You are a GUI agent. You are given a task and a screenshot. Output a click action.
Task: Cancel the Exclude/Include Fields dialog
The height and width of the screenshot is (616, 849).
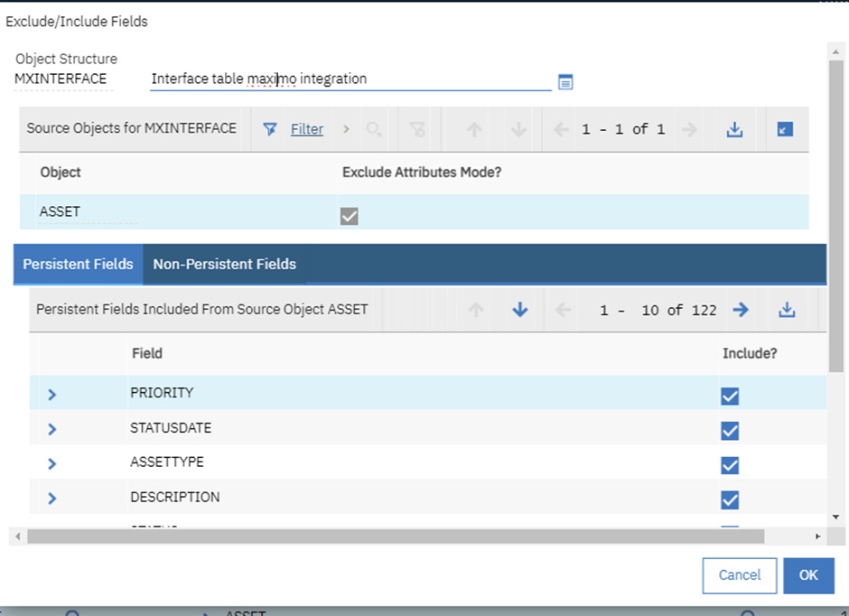tap(739, 575)
